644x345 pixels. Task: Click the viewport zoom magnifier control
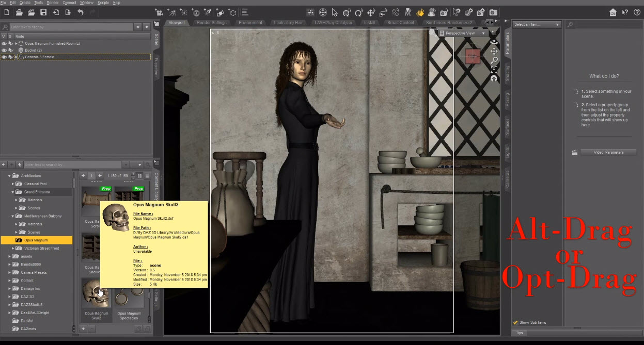494,60
